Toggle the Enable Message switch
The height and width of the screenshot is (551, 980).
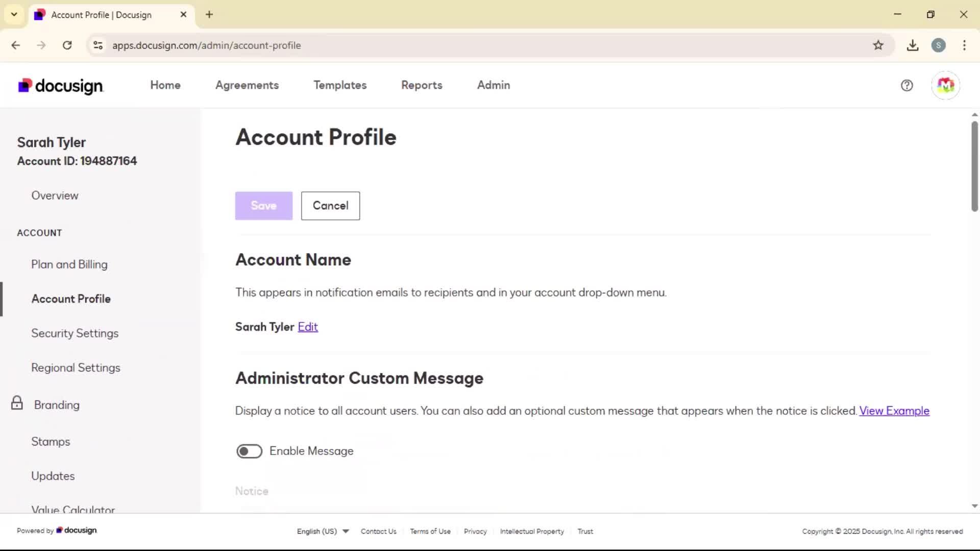(x=249, y=451)
